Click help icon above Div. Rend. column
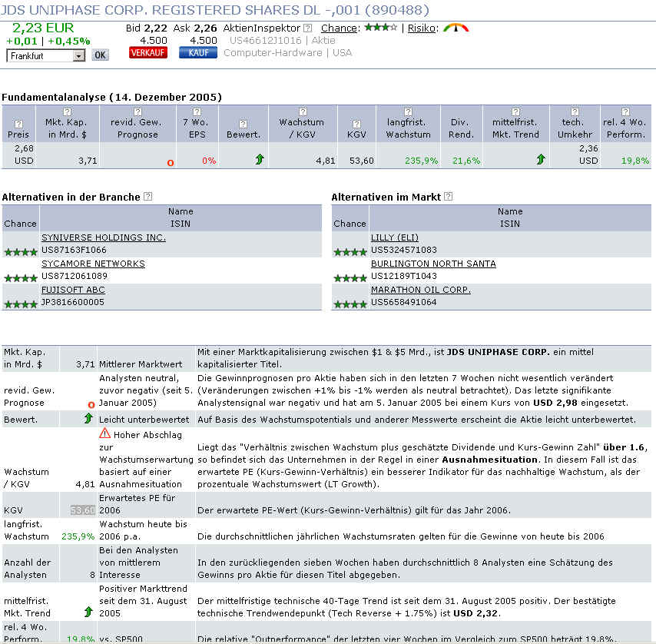Image resolution: width=656 pixels, height=644 pixels. [x=461, y=112]
